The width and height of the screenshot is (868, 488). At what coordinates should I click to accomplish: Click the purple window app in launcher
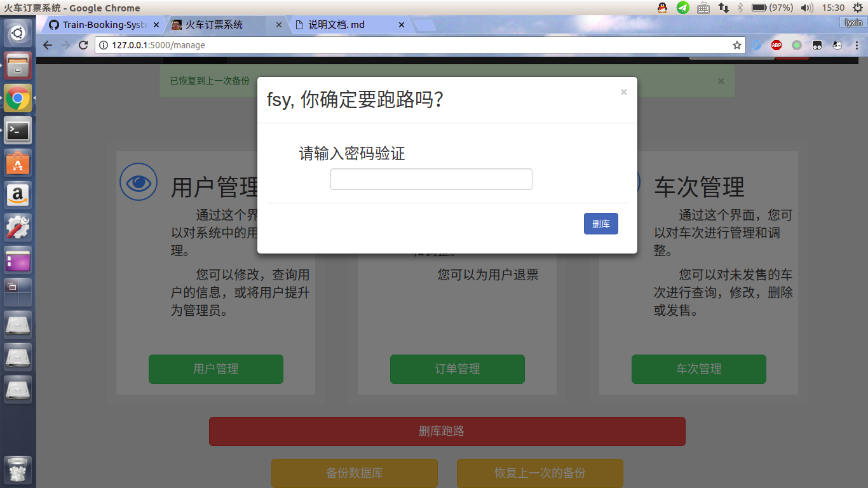pos(18,260)
